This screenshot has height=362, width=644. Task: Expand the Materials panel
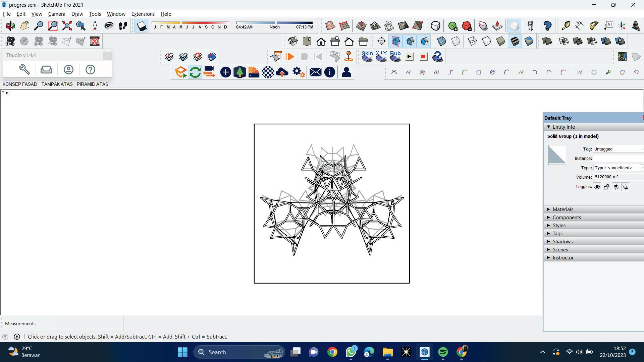coord(563,209)
